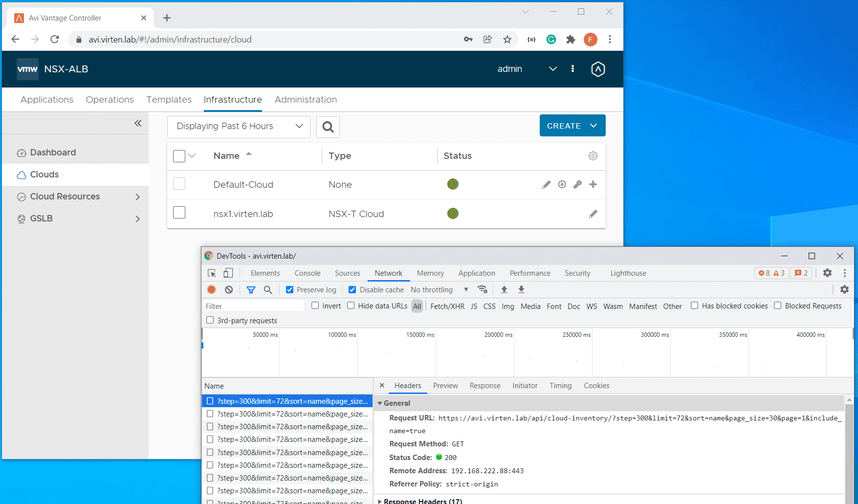Open network conditions wifi icon
Image resolution: width=858 pixels, height=504 pixels.
click(x=483, y=289)
